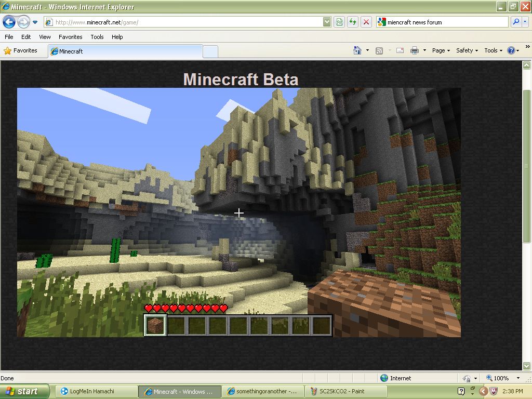Click the question mark tray icon
Screen dimensions: 532x399
461,392
